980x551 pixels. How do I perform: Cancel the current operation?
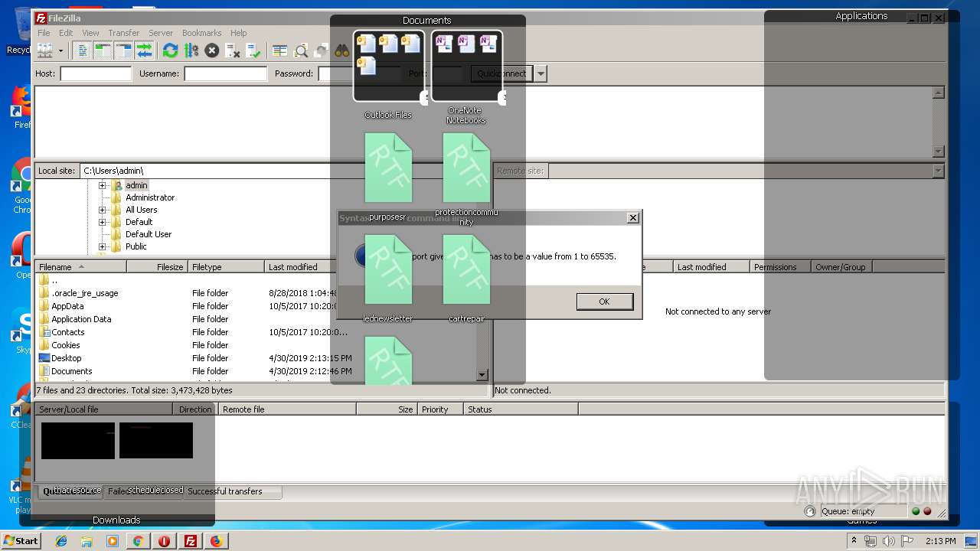pyautogui.click(x=212, y=51)
